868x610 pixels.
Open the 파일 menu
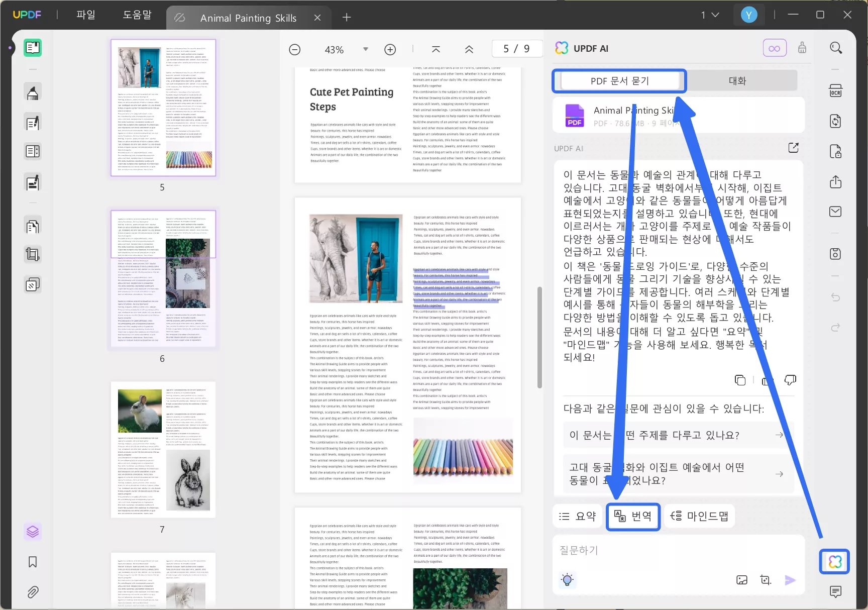coord(86,15)
